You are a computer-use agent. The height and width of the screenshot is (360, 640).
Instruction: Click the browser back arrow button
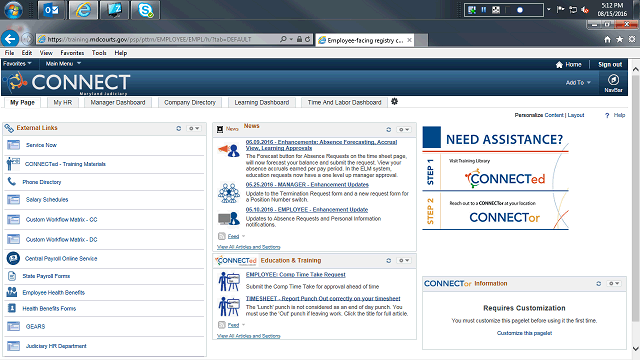point(10,39)
